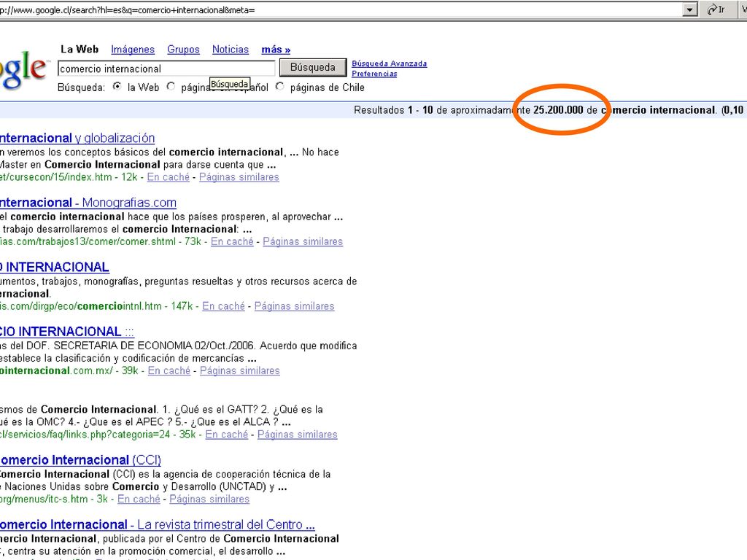The width and height of the screenshot is (747, 560).
Task: Click the 25.200.000 results count text
Action: (558, 110)
